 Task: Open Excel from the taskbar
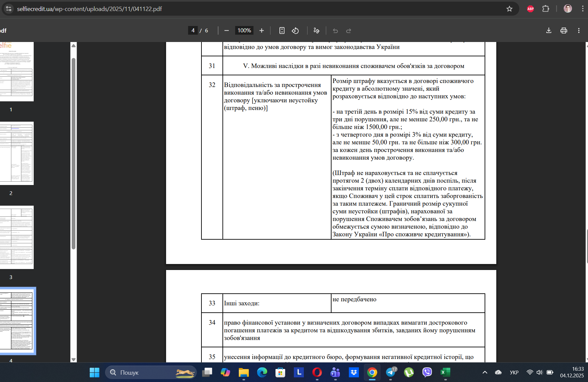point(446,372)
